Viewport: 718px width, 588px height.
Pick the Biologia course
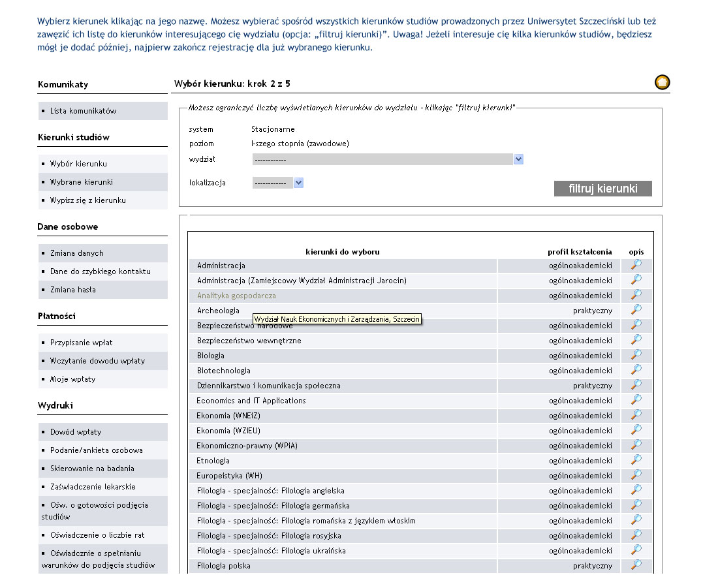click(x=211, y=356)
